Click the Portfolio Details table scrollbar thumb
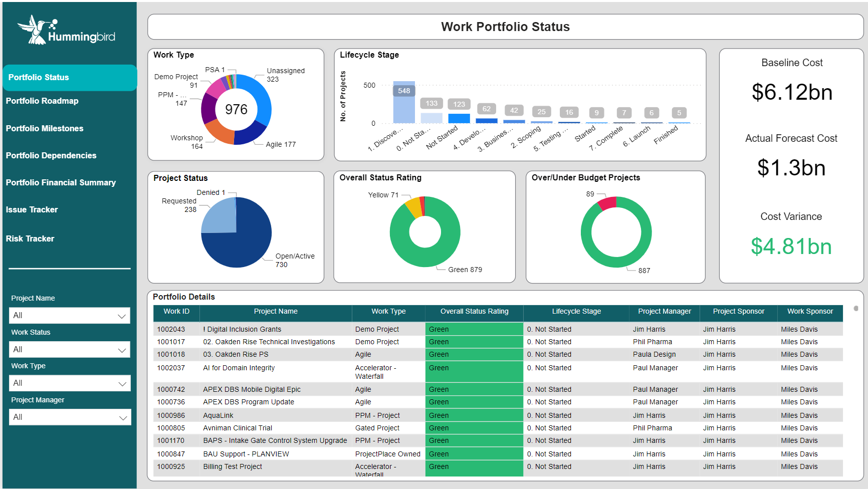 [x=856, y=308]
